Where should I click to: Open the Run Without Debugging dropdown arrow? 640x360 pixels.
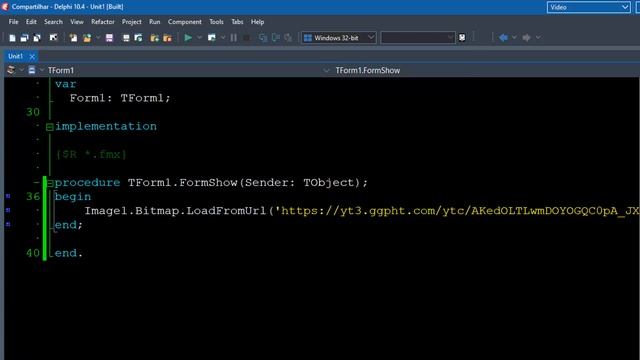223,38
